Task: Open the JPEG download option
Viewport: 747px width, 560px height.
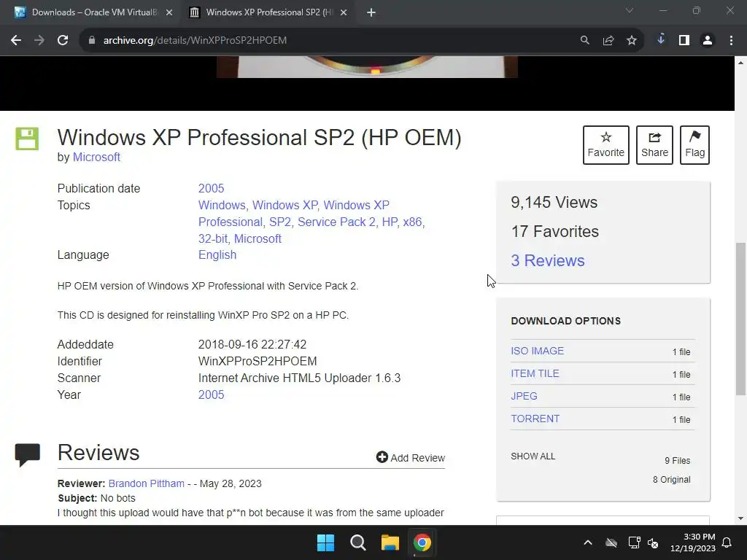Action: tap(524, 396)
